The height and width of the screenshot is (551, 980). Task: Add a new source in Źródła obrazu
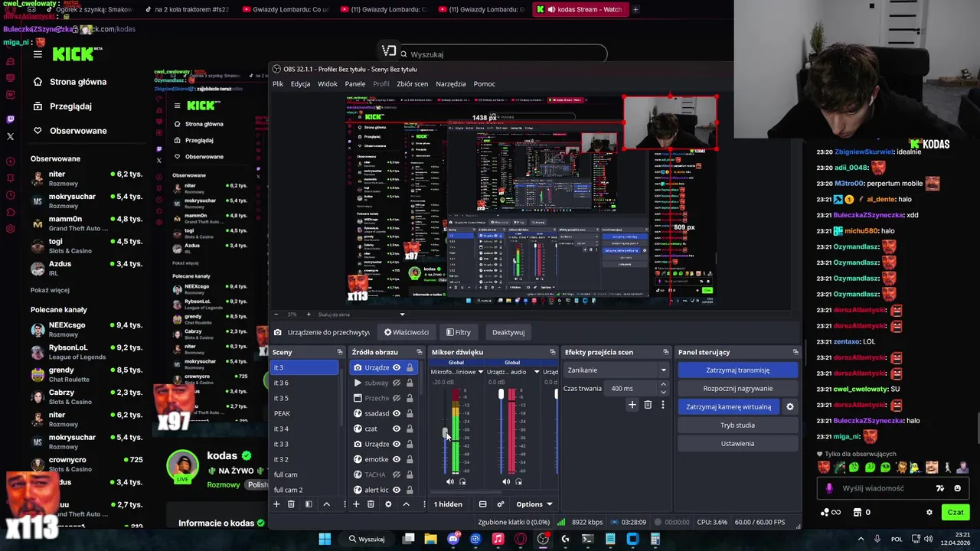pyautogui.click(x=356, y=504)
